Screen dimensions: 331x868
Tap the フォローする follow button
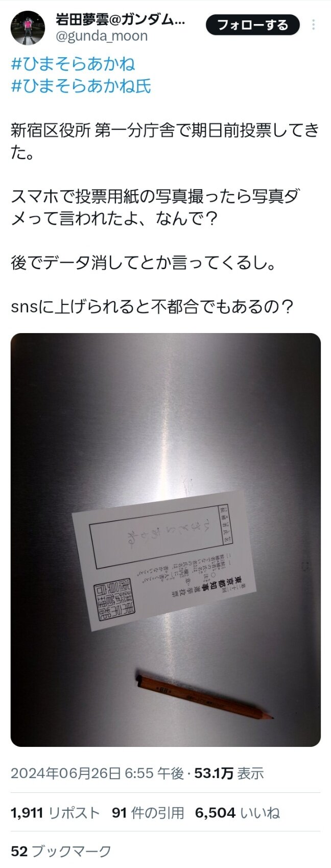point(252,25)
